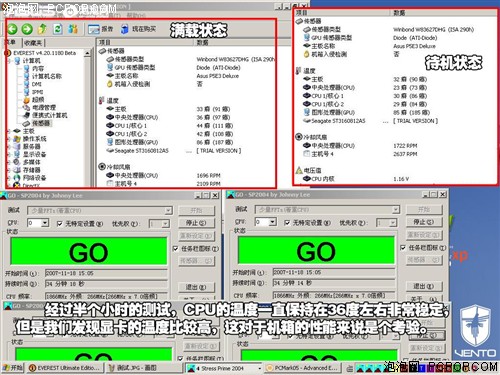This screenshot has width=500, height=375.
Task: Open 测试 dropdown in right SP2004 window
Action: click(396, 209)
